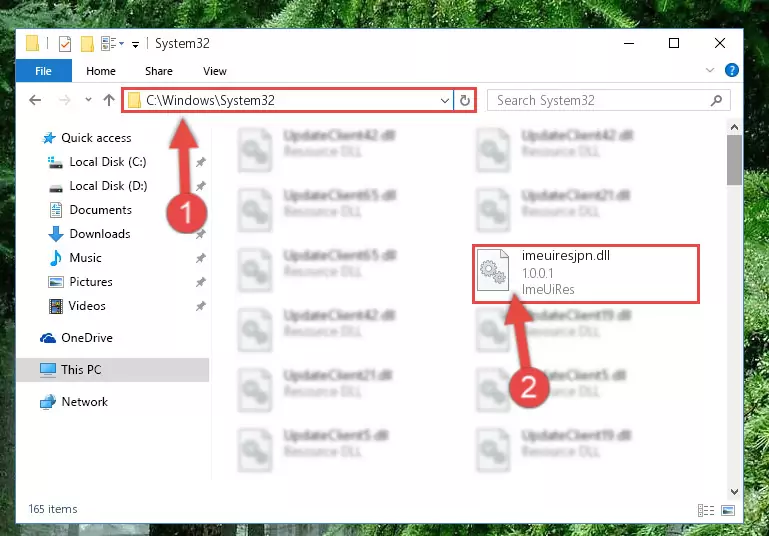Select the imeuiresjpn.dll file name
The image size is (769, 536).
click(565, 255)
